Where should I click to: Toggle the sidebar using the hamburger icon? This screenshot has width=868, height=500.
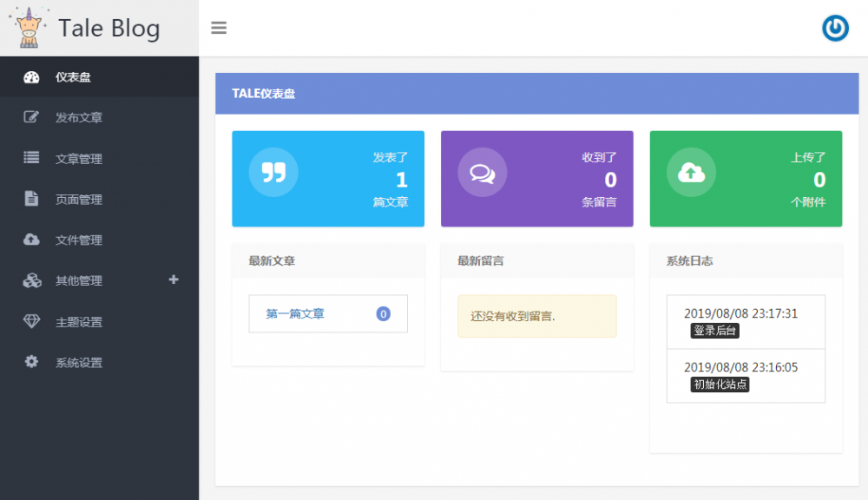[219, 28]
